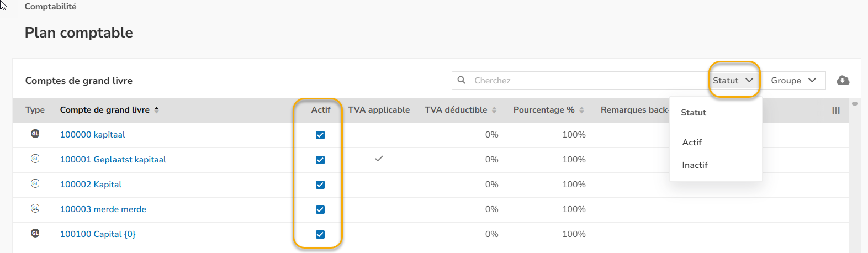
Task: Click the GL type icon for 100001 Geplaatst kapitaal
Action: click(35, 159)
